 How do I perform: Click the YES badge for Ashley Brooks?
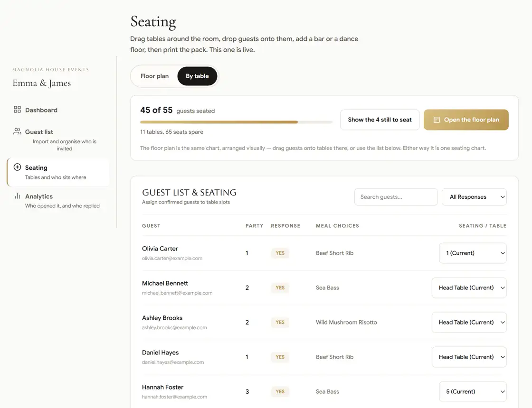click(280, 322)
